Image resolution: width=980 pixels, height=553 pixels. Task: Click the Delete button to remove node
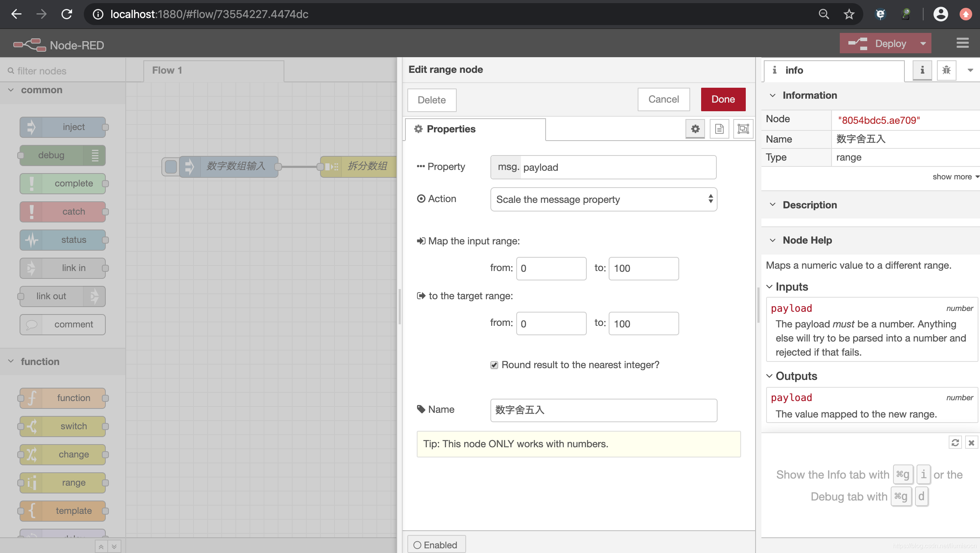coord(431,99)
